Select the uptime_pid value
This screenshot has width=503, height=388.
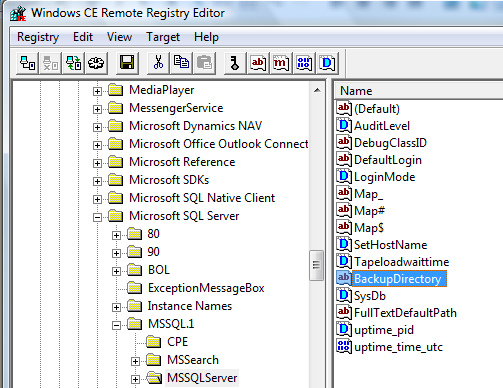[384, 330]
